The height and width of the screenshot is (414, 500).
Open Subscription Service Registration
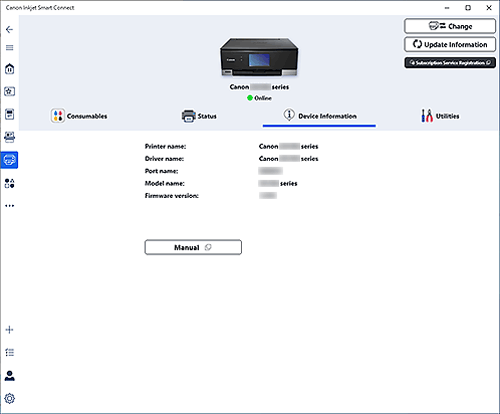450,63
